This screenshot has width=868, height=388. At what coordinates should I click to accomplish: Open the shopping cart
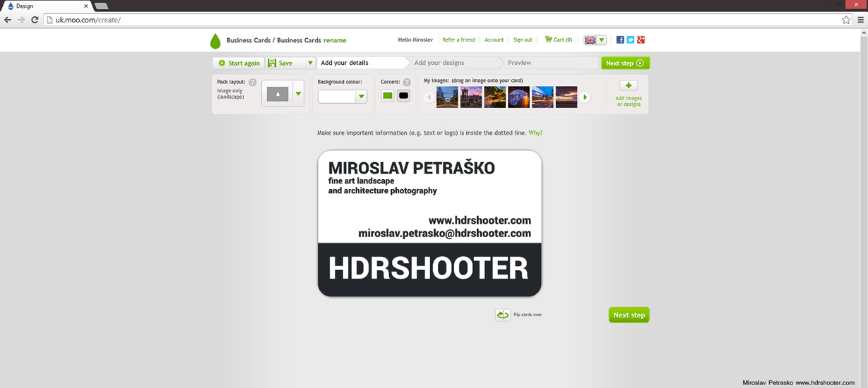558,40
